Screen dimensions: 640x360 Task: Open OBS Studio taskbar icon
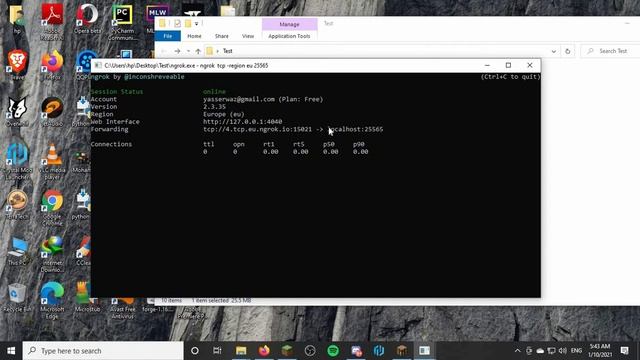click(310, 351)
